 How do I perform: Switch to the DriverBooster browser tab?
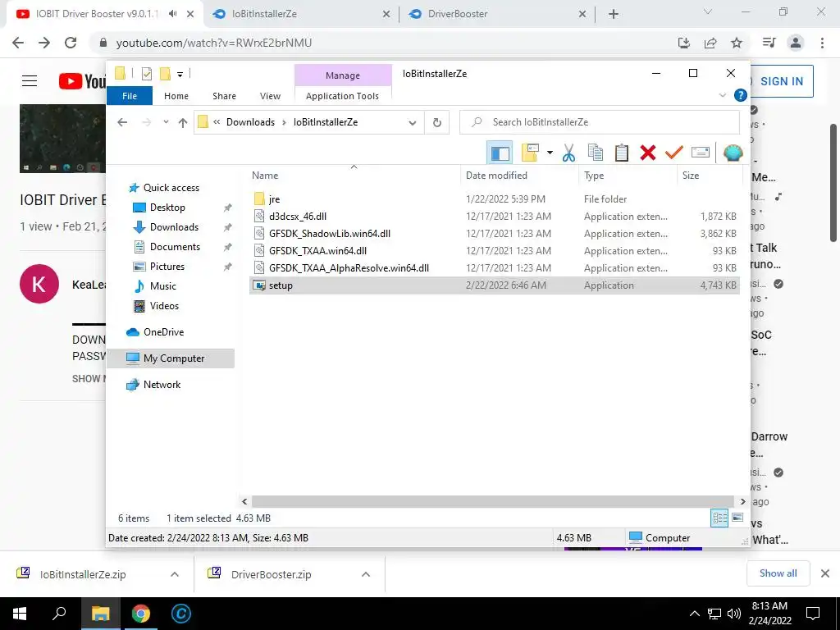coord(497,14)
